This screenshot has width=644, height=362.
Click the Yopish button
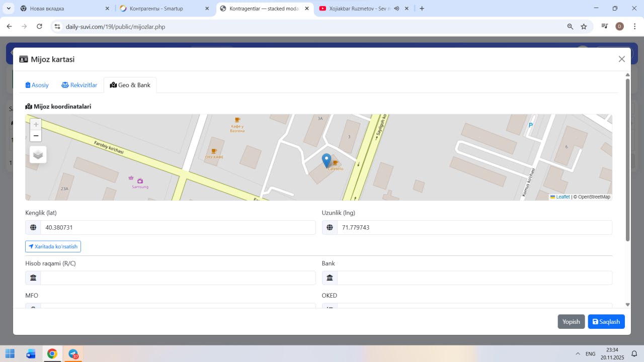point(571,322)
